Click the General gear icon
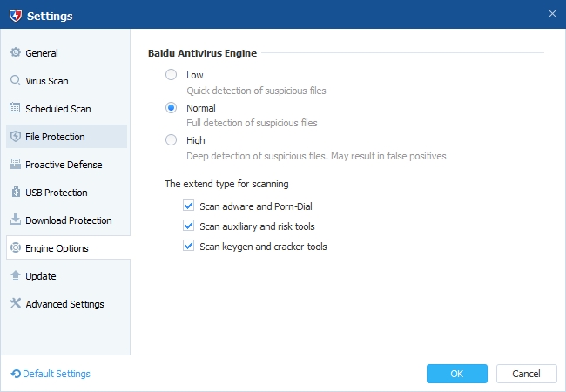The width and height of the screenshot is (566, 392). [x=15, y=53]
